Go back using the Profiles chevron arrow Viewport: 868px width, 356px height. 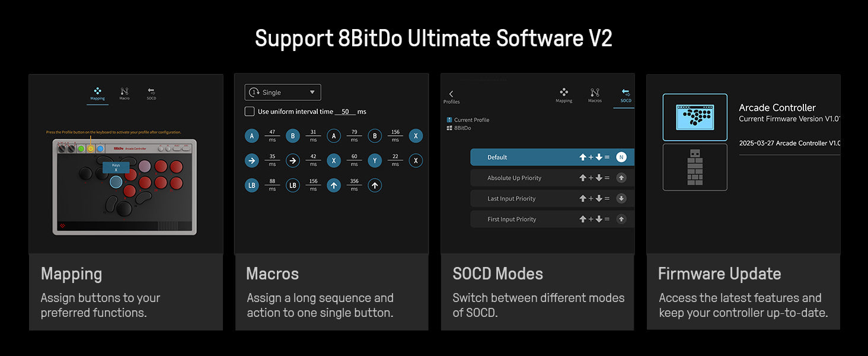click(x=451, y=97)
